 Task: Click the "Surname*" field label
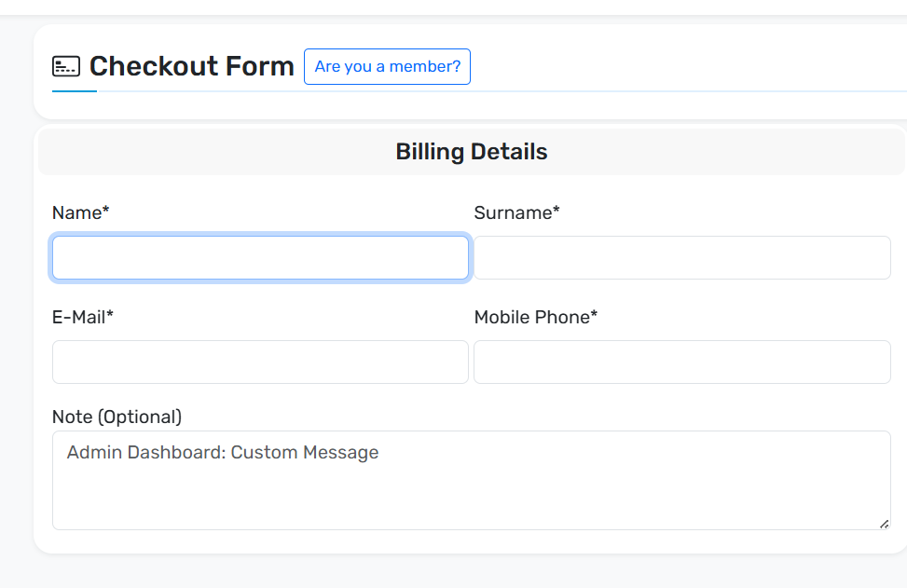516,212
